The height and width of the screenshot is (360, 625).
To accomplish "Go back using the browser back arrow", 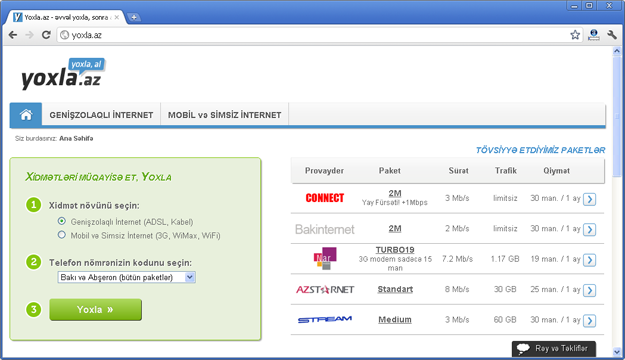I will click(13, 35).
